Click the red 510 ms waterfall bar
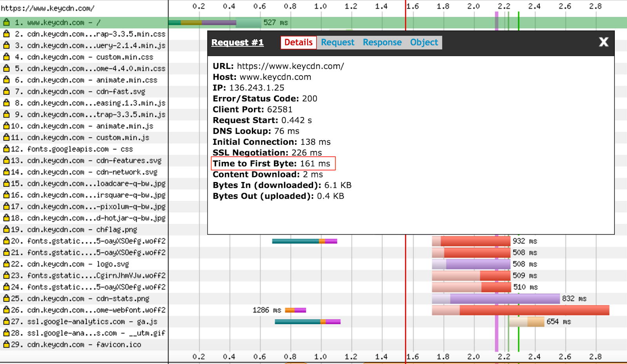Screen dimensions: 627x364 point(471,287)
